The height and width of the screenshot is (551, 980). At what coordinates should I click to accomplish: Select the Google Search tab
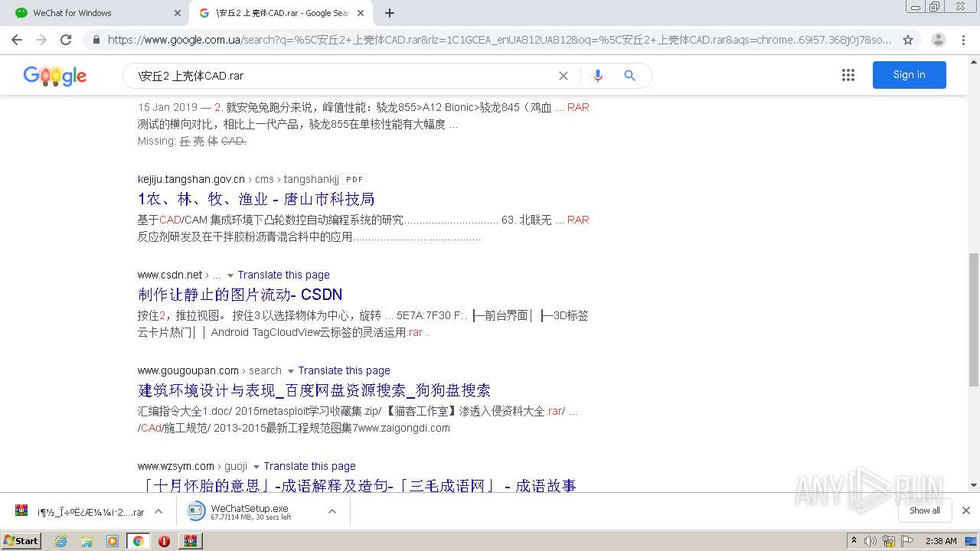(x=281, y=13)
